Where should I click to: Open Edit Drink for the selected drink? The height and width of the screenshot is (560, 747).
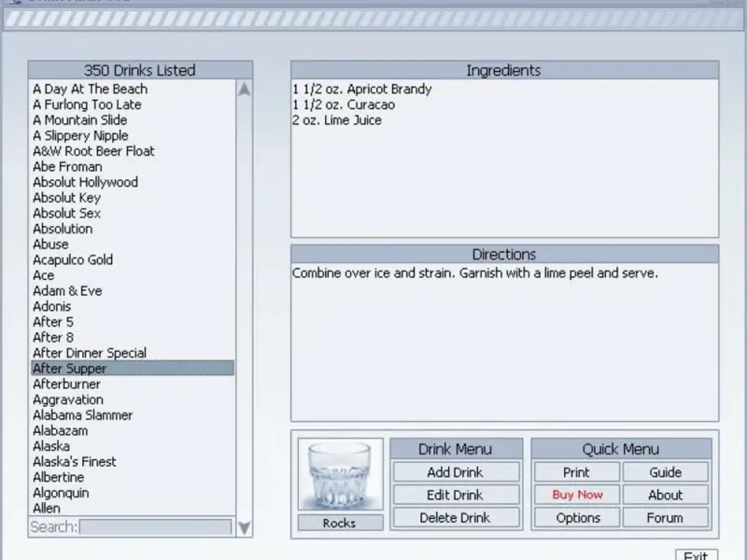pyautogui.click(x=456, y=496)
